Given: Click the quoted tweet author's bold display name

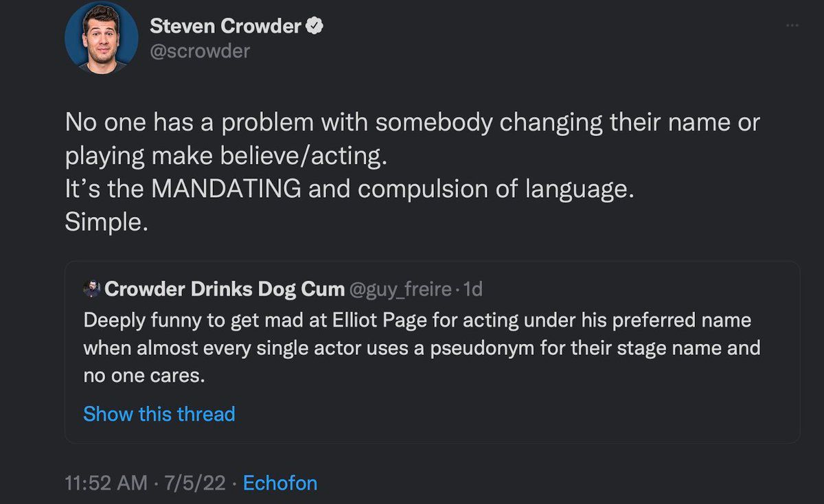Looking at the screenshot, I should (225, 290).
